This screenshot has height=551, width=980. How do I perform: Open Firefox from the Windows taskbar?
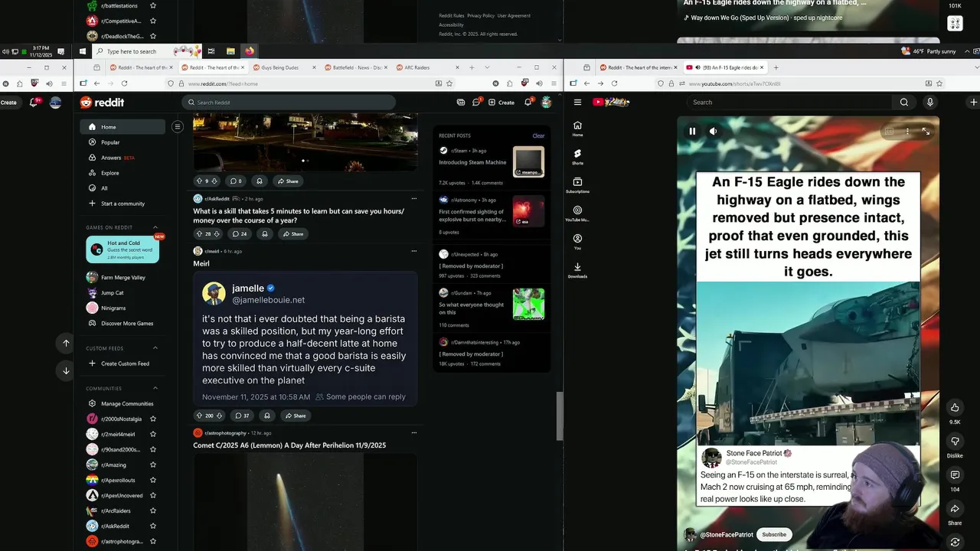coord(250,51)
